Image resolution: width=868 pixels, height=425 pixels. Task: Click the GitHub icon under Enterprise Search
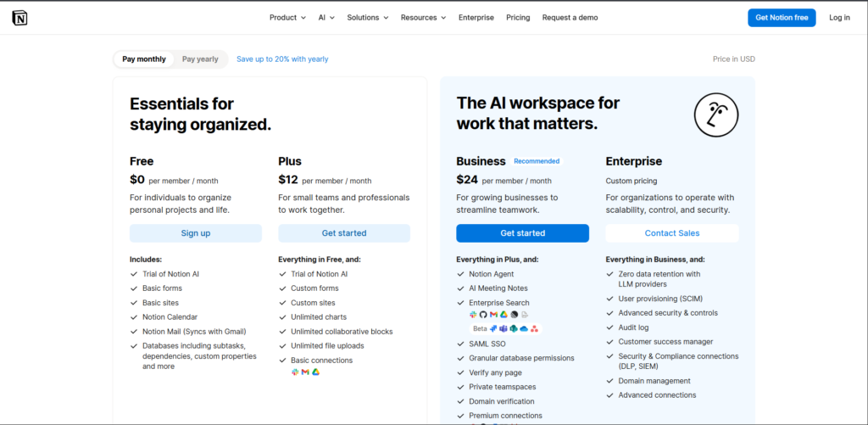pos(483,315)
